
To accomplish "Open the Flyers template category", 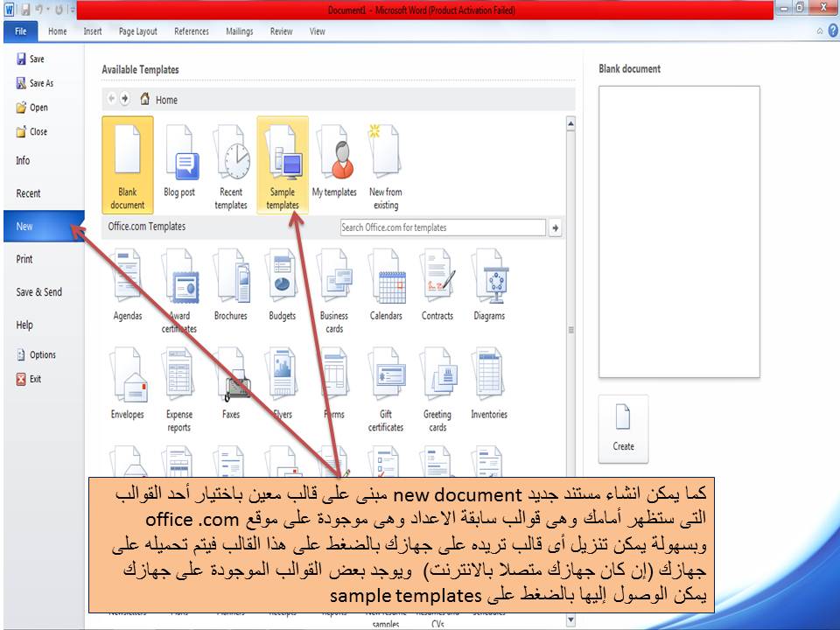I will click(283, 383).
